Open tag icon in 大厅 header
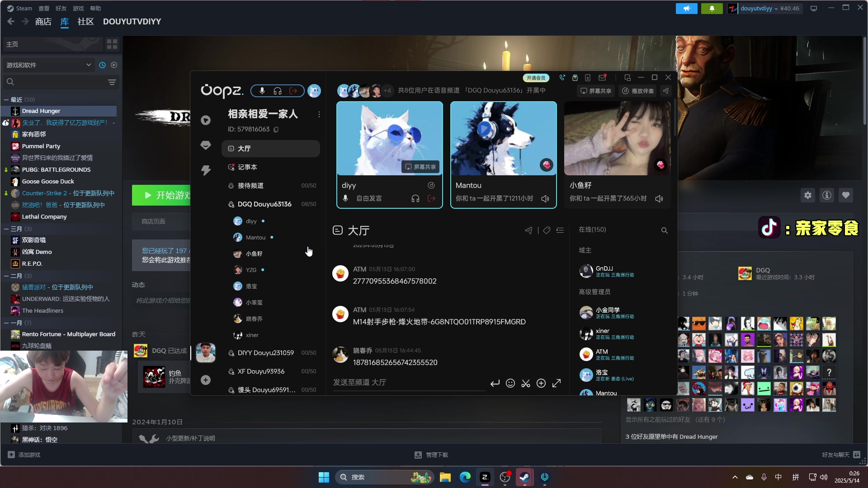The image size is (868, 488). coord(547,230)
